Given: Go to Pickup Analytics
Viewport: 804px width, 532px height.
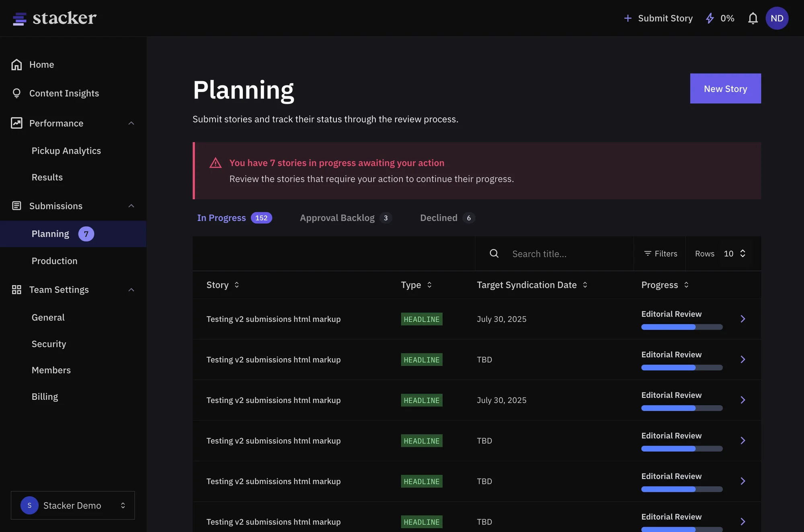Looking at the screenshot, I should point(66,151).
